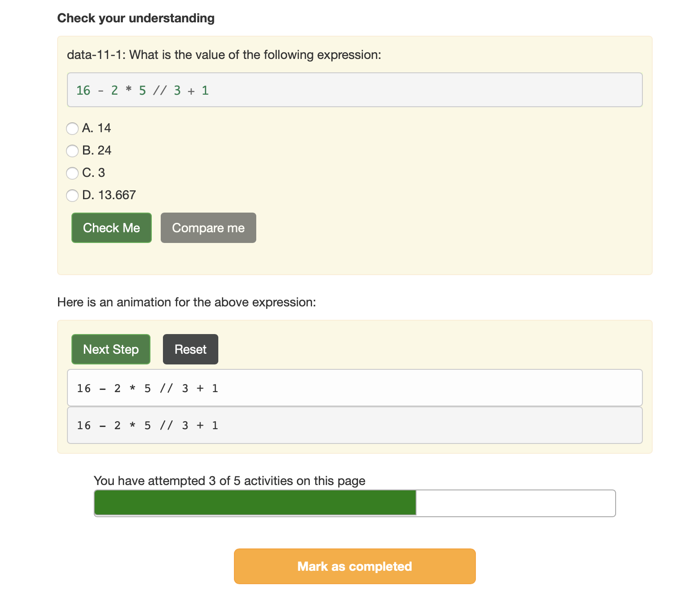Advance animation with Next Step
The height and width of the screenshot is (594, 700).
click(x=111, y=349)
